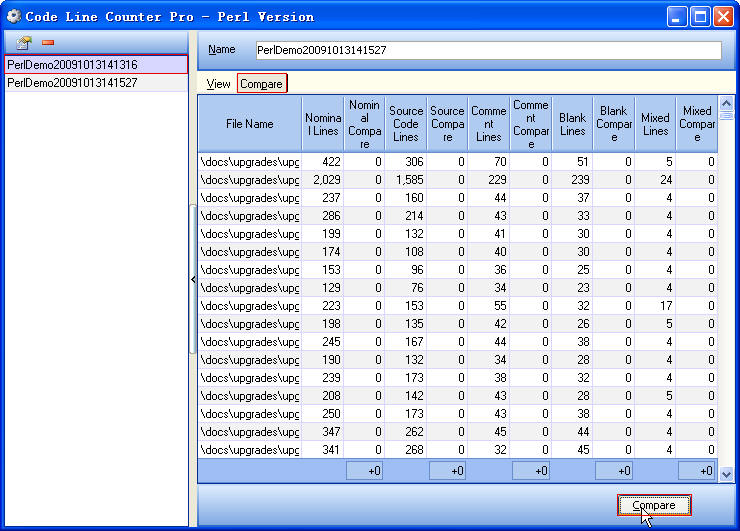Collapse the left panel with splitter arrow
Screen dimensions: 740x531
193,280
